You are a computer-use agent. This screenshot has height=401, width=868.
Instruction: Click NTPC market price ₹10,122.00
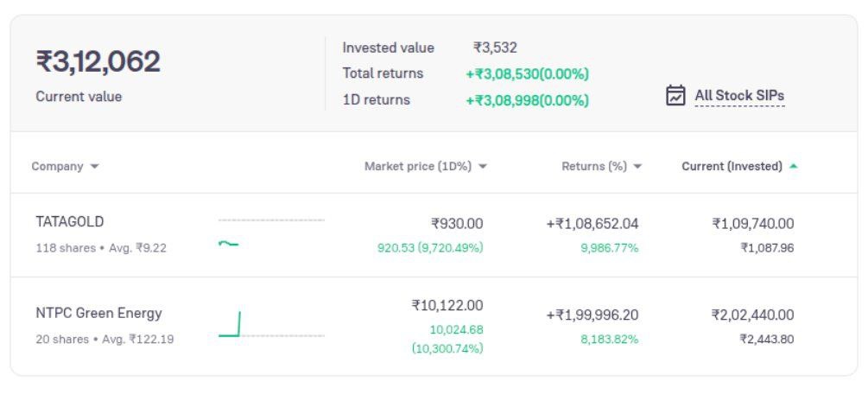(447, 305)
